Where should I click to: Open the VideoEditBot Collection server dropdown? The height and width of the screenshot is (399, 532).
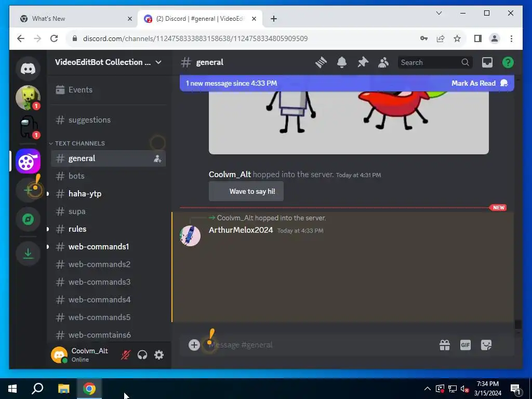pos(108,62)
